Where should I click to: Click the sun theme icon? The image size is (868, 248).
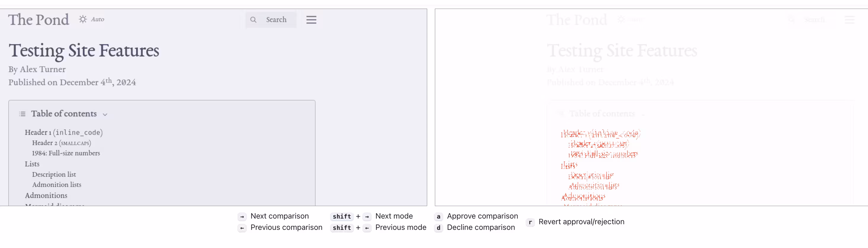(x=83, y=19)
